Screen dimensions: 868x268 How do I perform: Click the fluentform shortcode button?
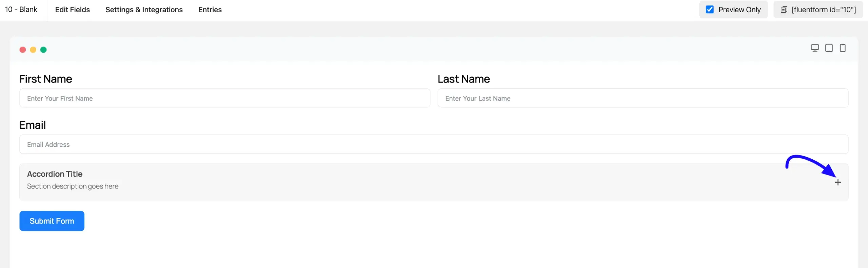pyautogui.click(x=824, y=10)
